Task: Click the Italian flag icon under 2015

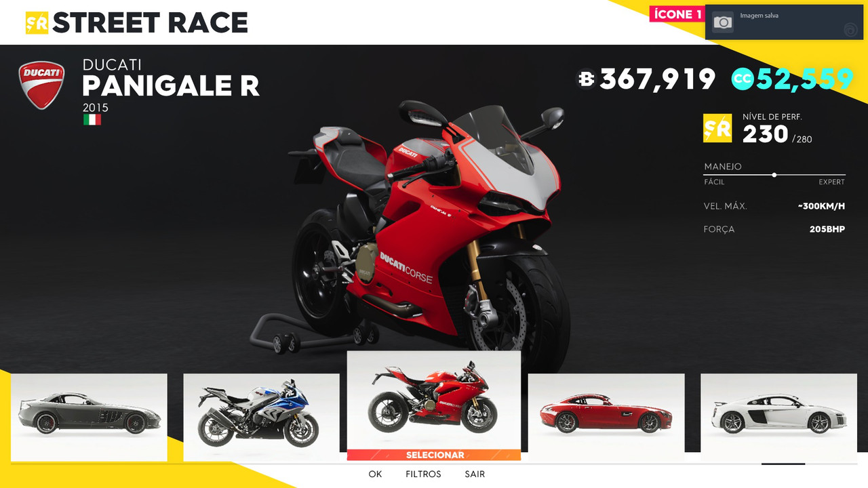Action: (x=92, y=120)
